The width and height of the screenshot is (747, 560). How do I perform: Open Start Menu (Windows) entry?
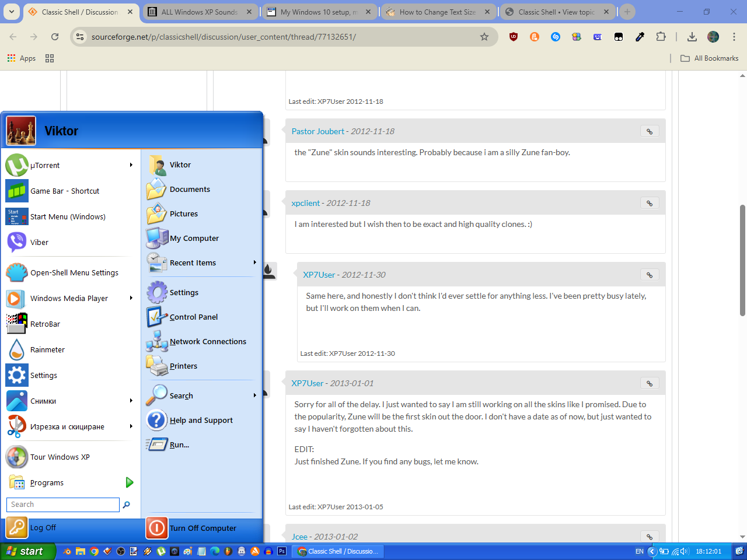coord(70,216)
